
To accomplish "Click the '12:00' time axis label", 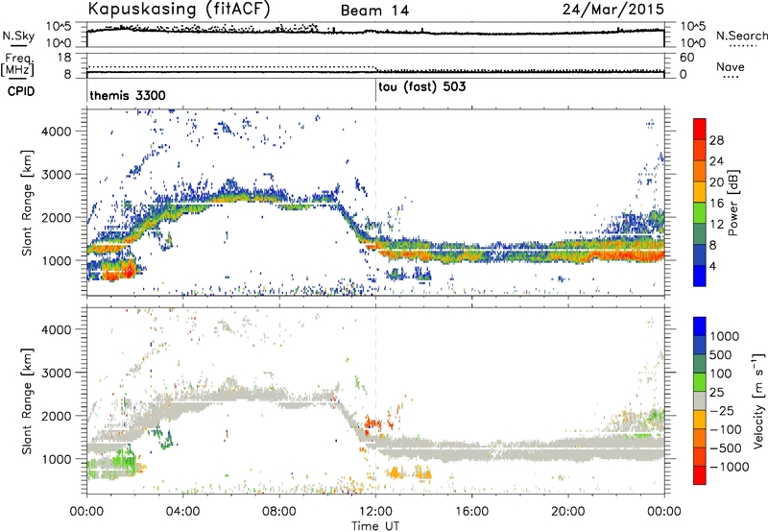I will 375,512.
